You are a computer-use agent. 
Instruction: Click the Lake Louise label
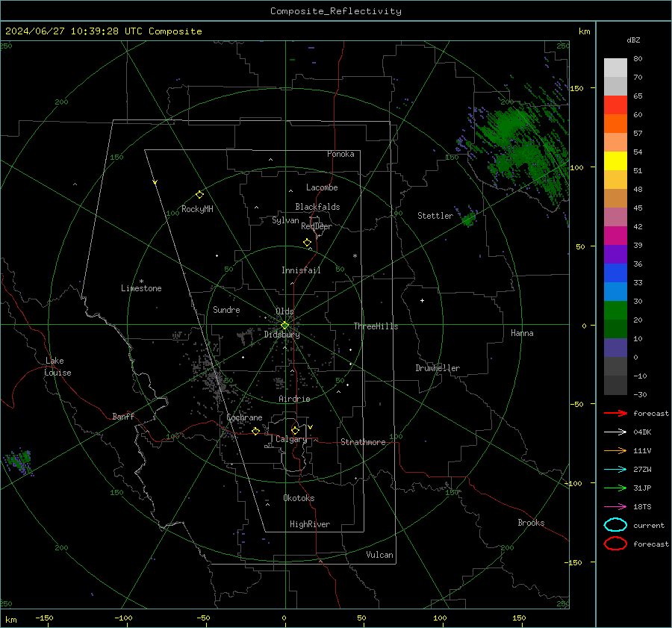pos(57,367)
